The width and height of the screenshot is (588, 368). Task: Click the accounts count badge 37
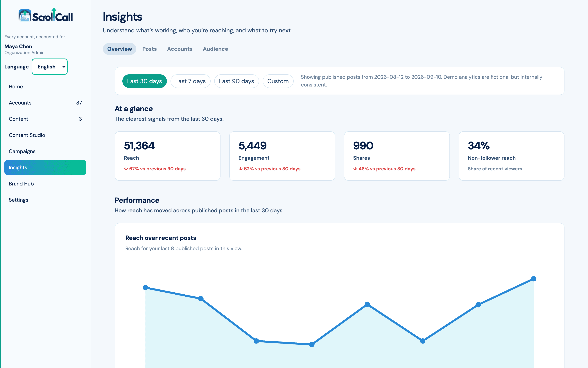(x=79, y=103)
